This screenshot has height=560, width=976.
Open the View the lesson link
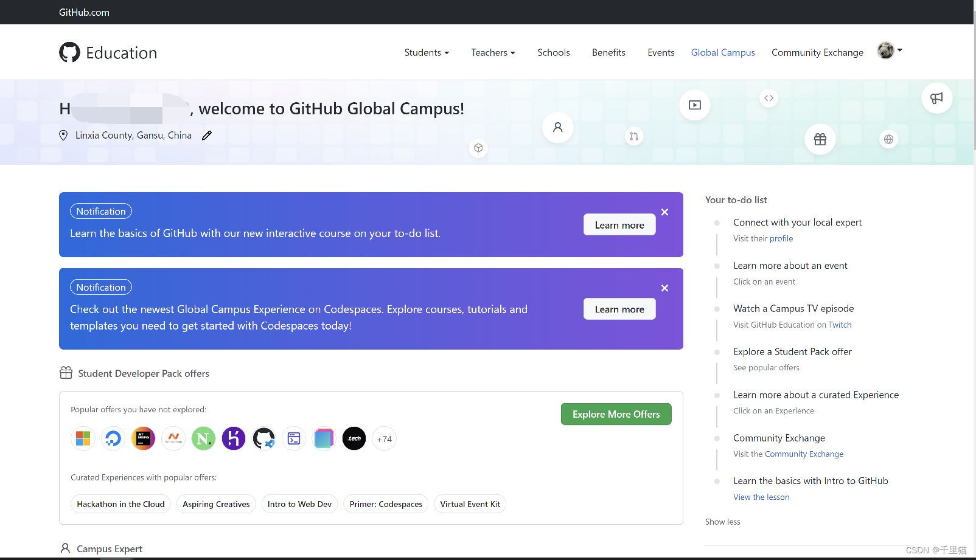coord(761,497)
